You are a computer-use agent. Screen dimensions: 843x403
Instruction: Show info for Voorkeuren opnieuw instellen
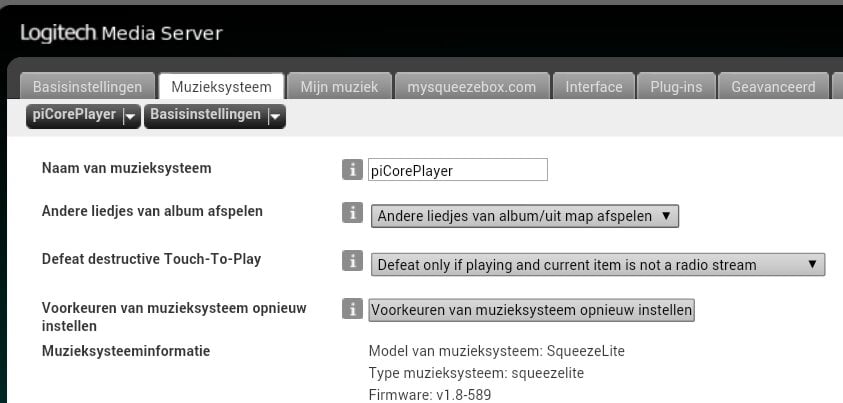[351, 309]
